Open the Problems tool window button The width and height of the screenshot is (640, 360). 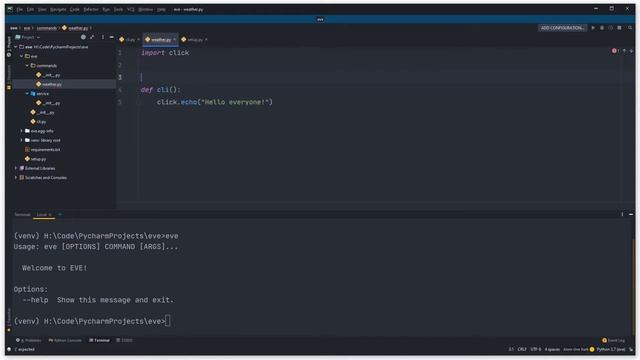29,340
